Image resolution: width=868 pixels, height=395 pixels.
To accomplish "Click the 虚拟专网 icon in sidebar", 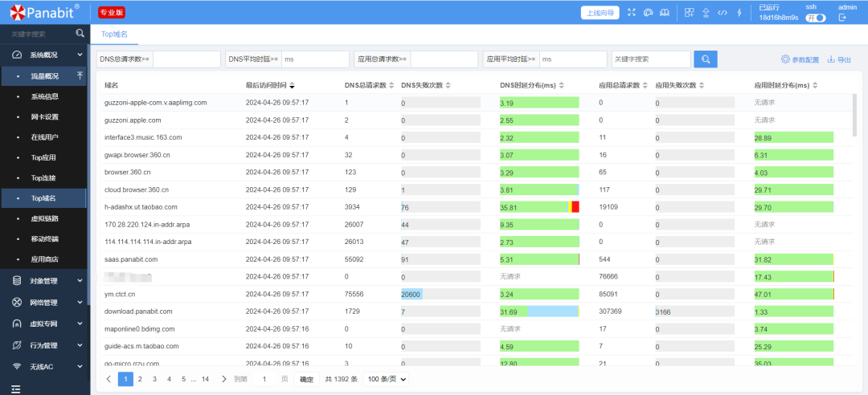I will tap(17, 324).
